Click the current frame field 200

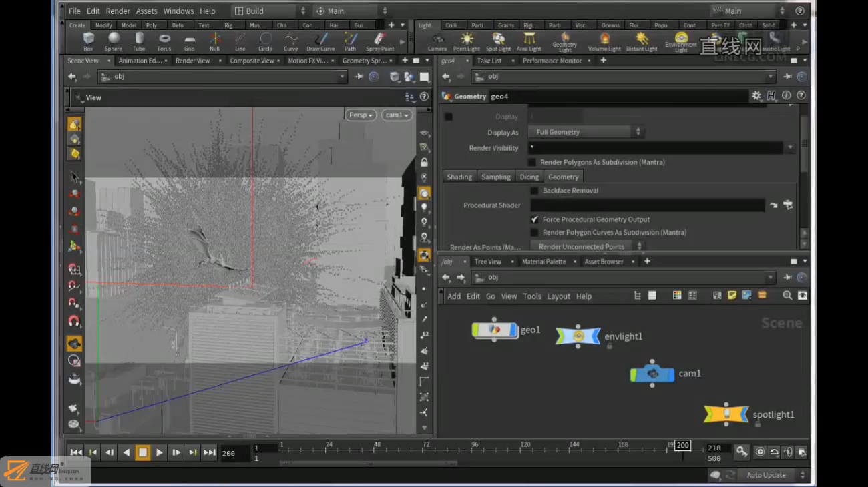click(235, 453)
